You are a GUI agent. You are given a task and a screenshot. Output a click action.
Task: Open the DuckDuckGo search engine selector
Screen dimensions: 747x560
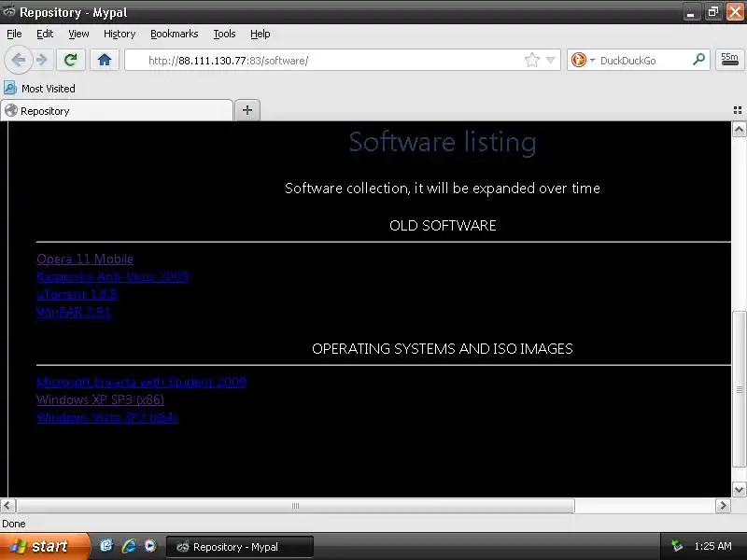tap(583, 60)
